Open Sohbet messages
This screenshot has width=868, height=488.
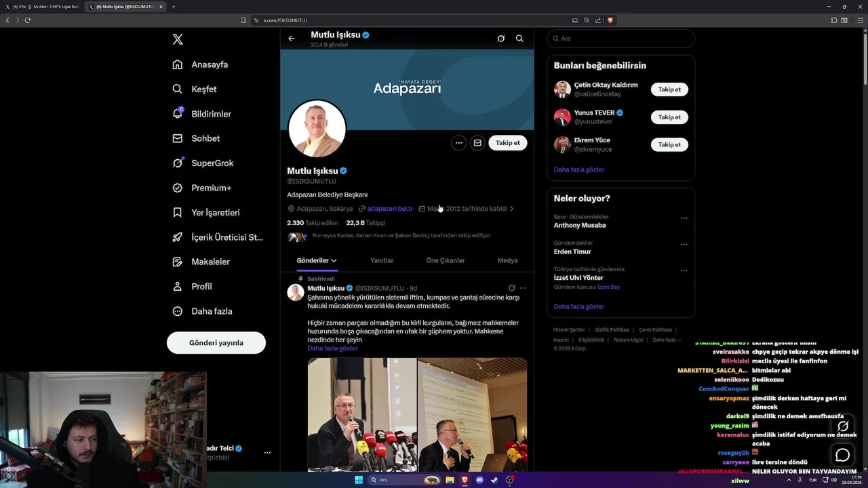[196, 138]
